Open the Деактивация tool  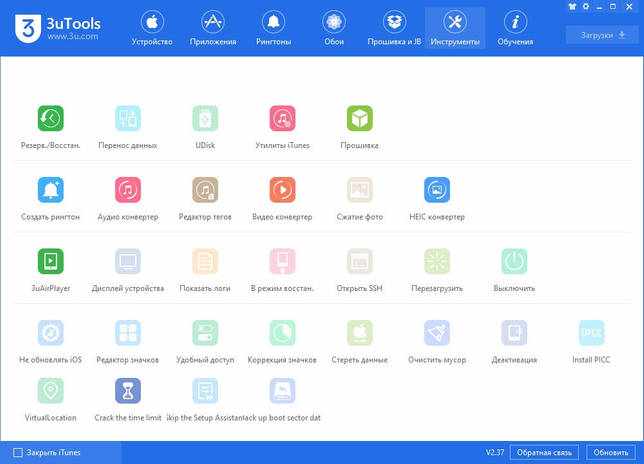(x=514, y=333)
